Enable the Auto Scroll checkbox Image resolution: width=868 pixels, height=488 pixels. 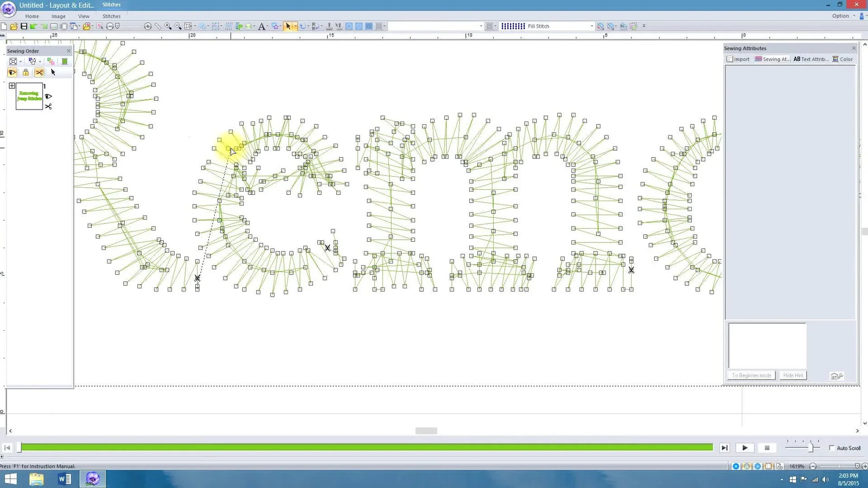coord(832,448)
